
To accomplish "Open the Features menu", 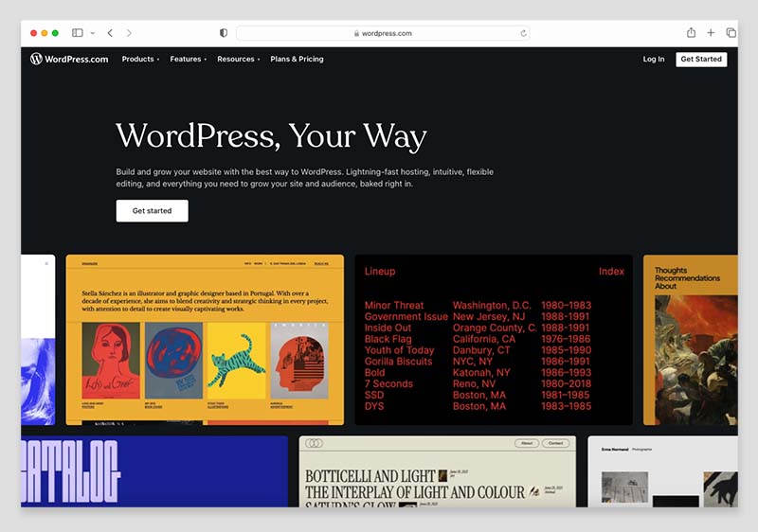I will [188, 59].
